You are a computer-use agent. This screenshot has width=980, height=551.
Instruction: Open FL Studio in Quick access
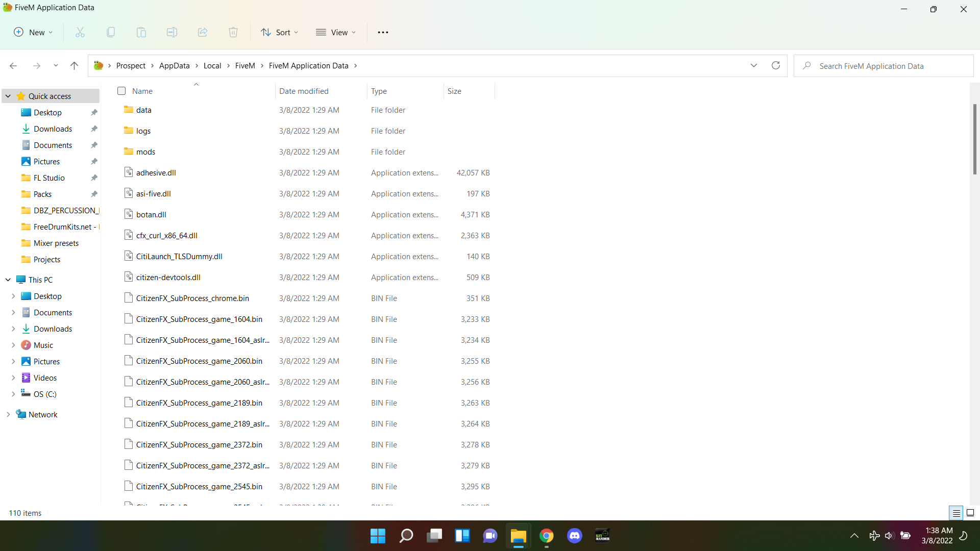(49, 178)
